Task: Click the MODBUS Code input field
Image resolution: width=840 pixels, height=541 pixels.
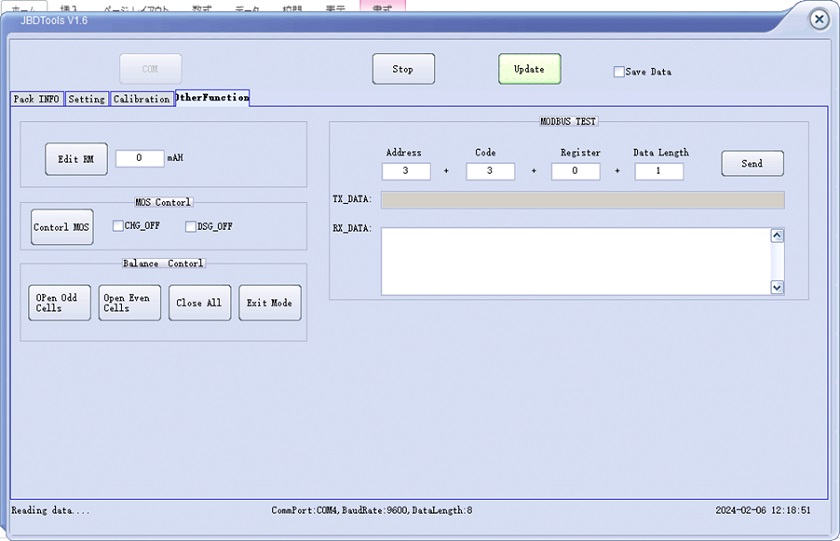Action: point(490,171)
